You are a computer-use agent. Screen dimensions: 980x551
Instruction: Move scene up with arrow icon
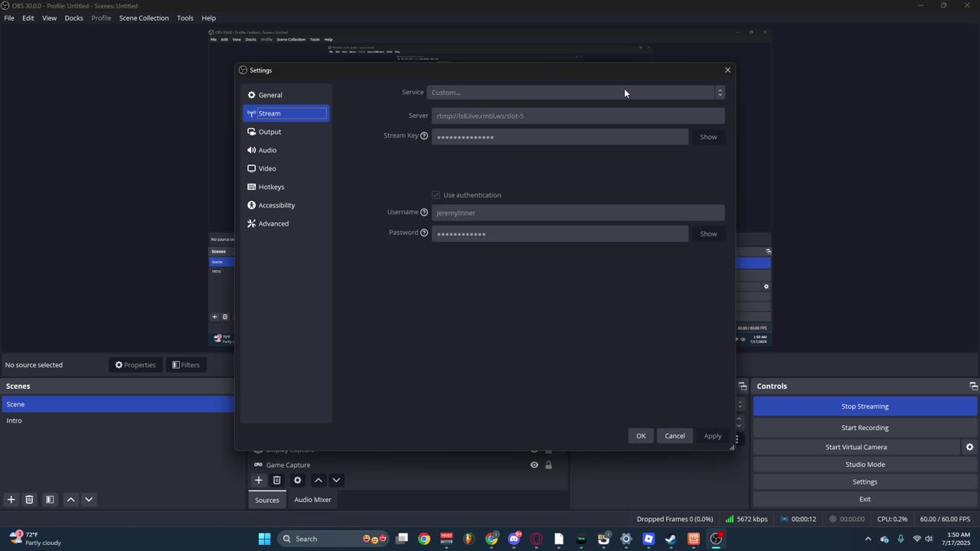pyautogui.click(x=70, y=500)
